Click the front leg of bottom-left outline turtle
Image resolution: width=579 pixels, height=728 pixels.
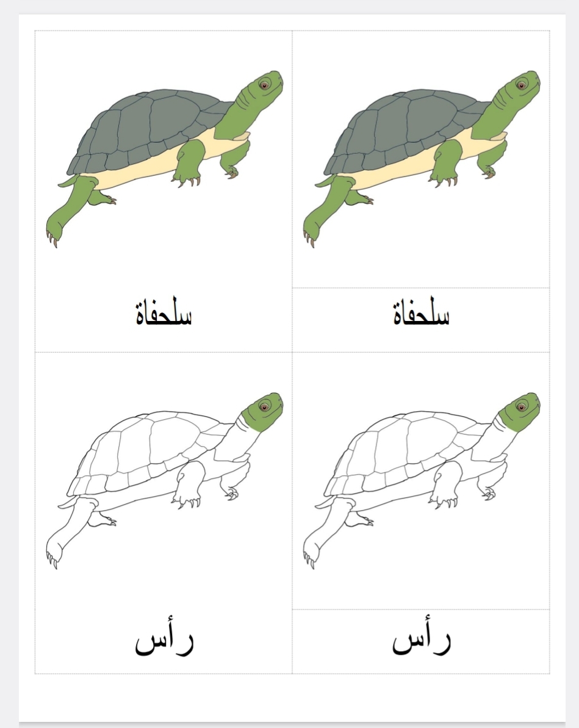189,483
